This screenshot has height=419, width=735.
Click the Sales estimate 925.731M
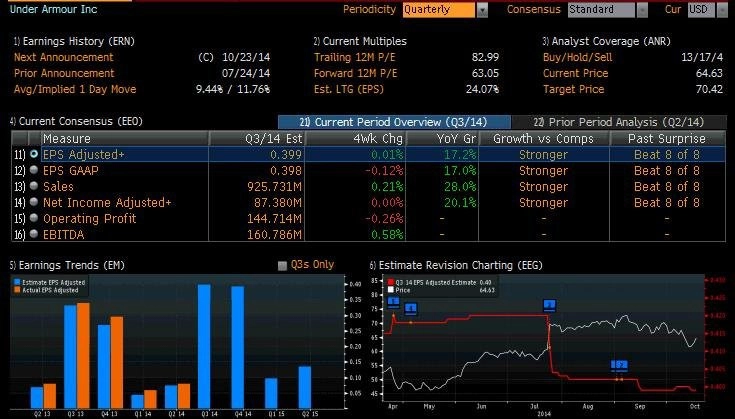click(x=275, y=187)
